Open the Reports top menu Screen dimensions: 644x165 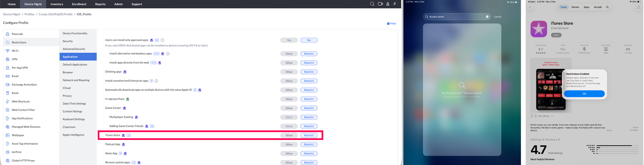(x=100, y=4)
